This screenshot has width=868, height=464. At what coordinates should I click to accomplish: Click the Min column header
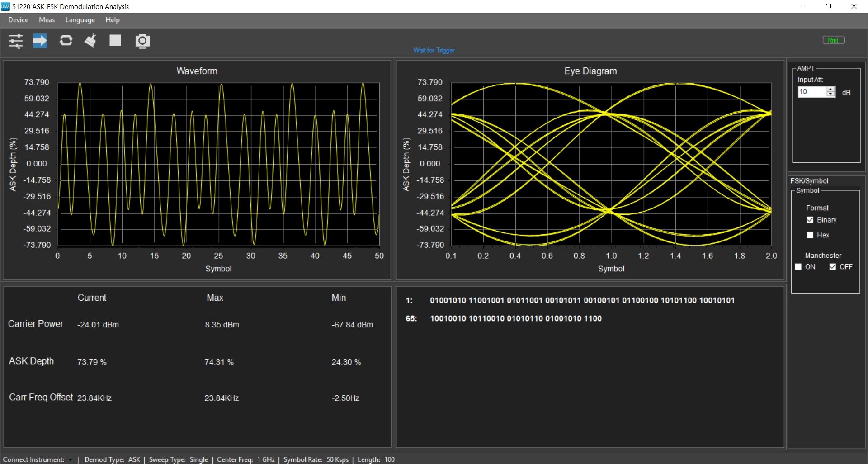[x=339, y=298]
